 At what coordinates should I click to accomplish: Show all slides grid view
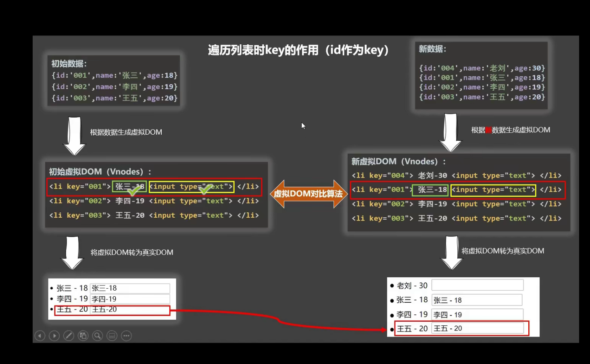point(83,336)
